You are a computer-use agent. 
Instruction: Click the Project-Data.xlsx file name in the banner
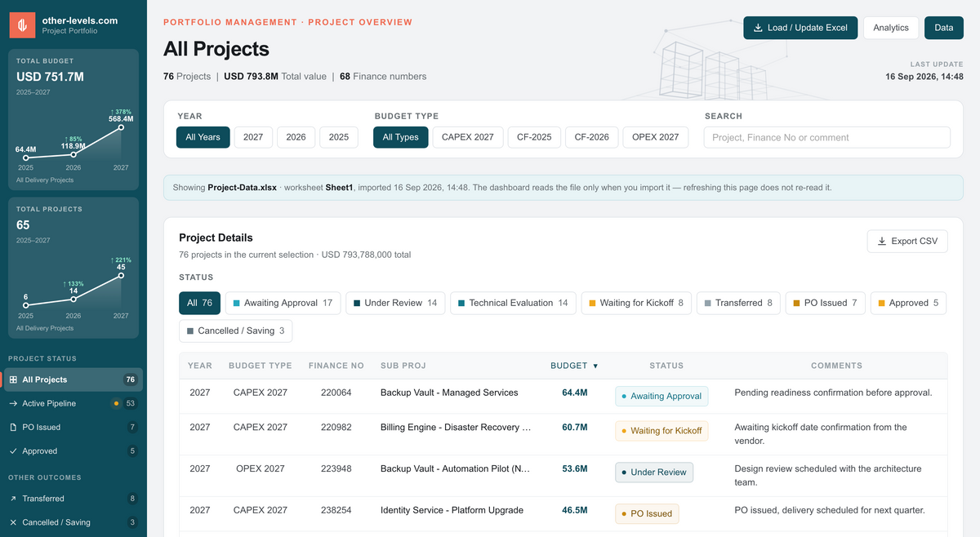click(x=242, y=188)
